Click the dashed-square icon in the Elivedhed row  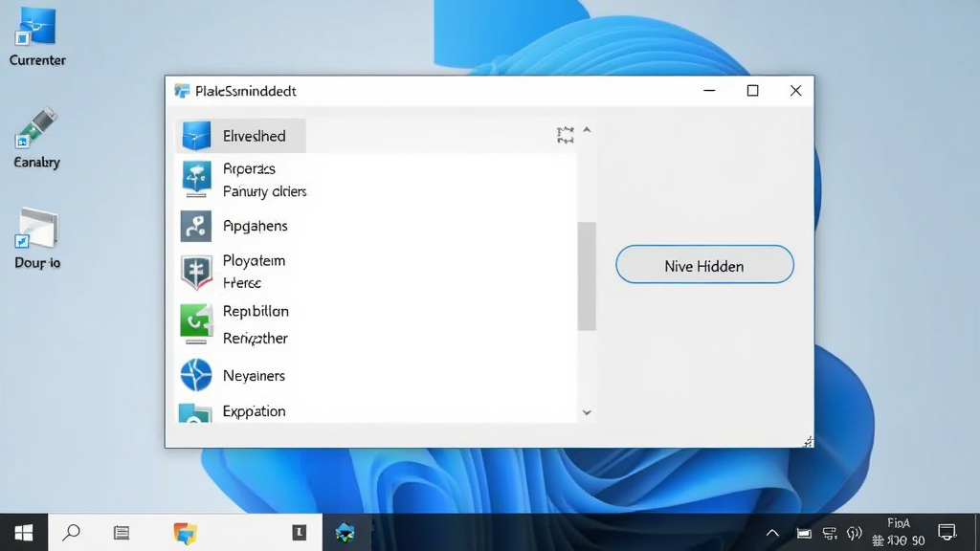click(x=565, y=135)
